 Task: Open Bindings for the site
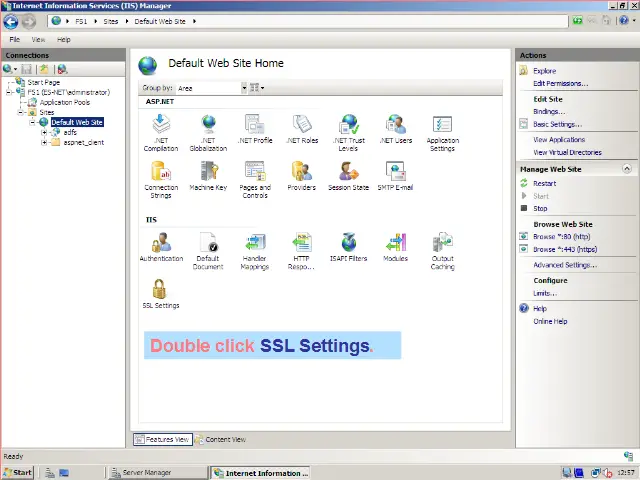[549, 111]
